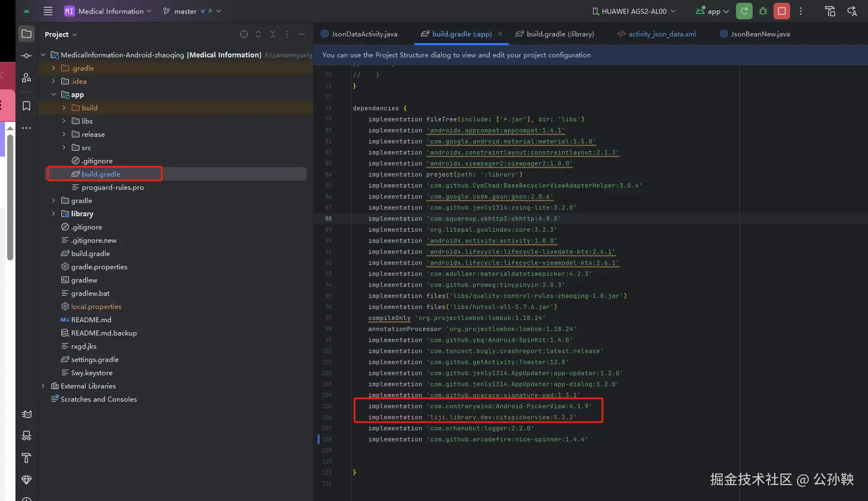Stop the running app
This screenshot has height=501, width=868.
[781, 11]
